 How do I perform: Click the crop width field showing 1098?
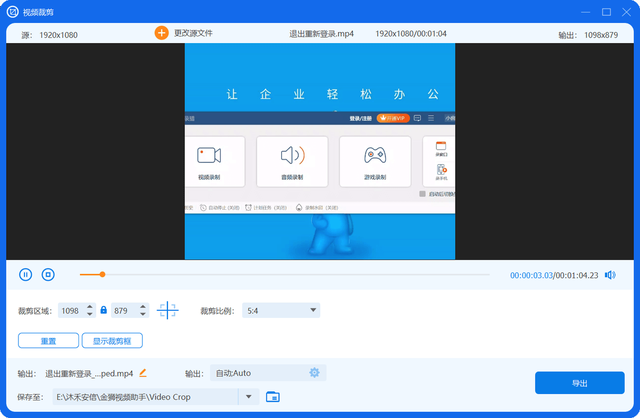click(72, 311)
